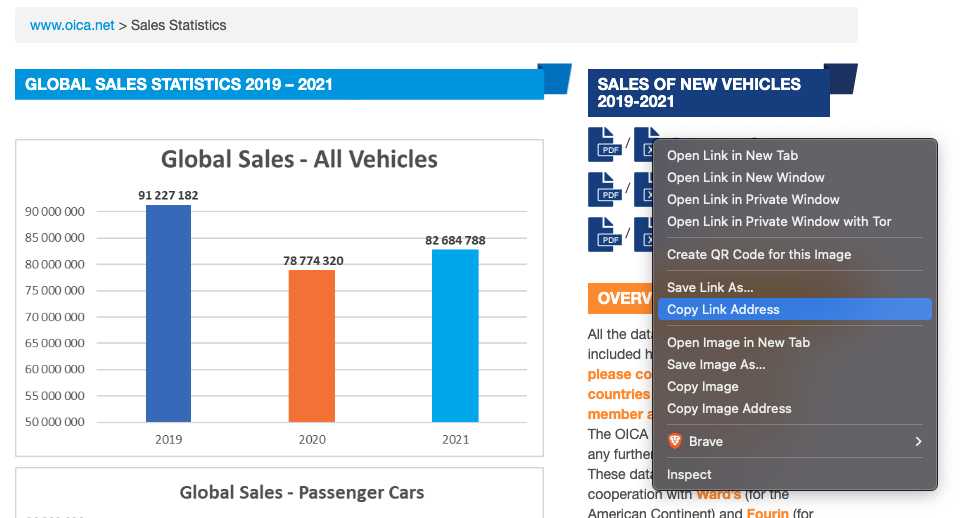Select Copy Image menu entry
The width and height of the screenshot is (962, 518).
tap(702, 386)
